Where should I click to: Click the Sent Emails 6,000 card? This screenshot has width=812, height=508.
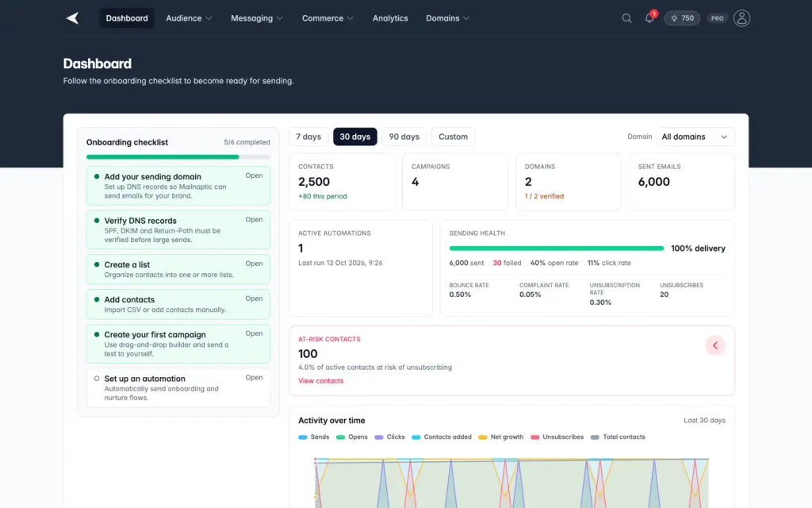[x=681, y=182]
